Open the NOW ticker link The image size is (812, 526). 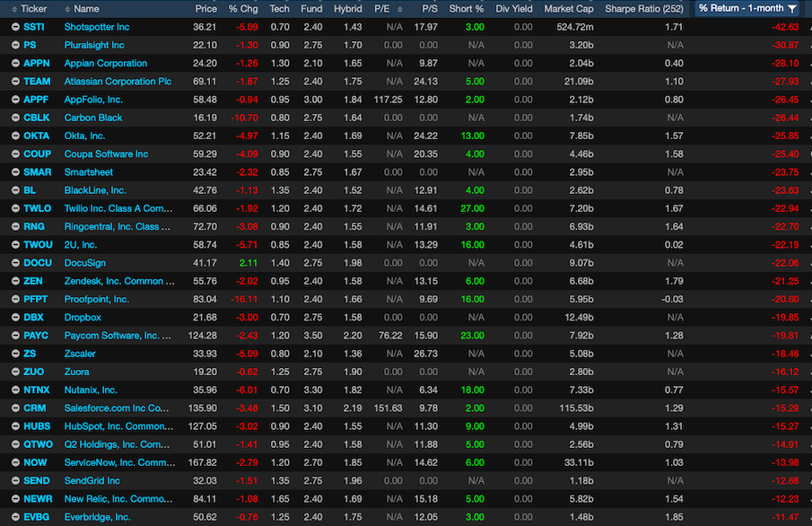[35, 462]
